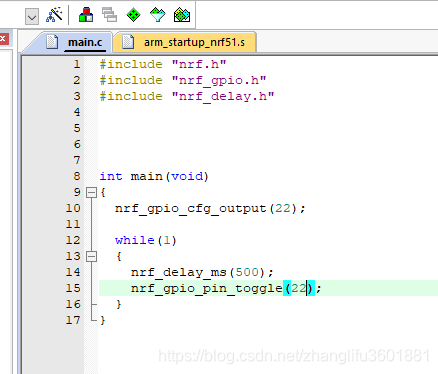This screenshot has height=374, width=438.
Task: Click the closing brace on line 17
Action: click(x=103, y=320)
